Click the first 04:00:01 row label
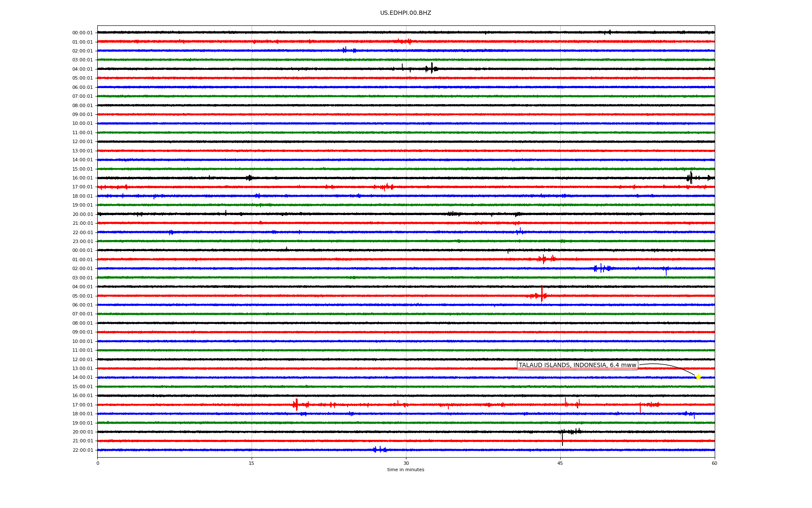812x508 pixels. coord(82,69)
